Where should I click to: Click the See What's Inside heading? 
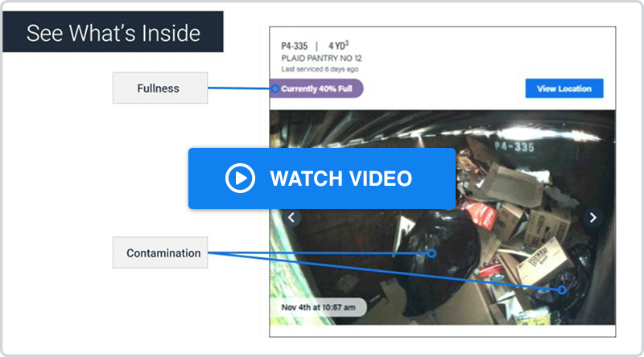point(113,34)
